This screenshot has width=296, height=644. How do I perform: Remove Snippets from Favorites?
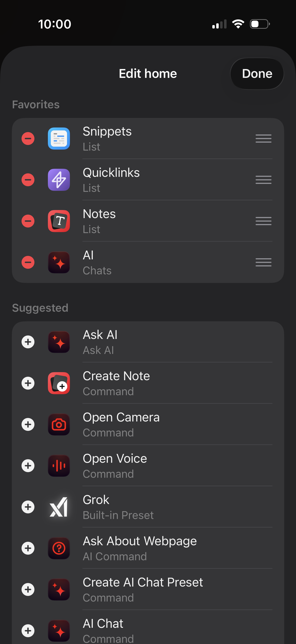tap(28, 139)
